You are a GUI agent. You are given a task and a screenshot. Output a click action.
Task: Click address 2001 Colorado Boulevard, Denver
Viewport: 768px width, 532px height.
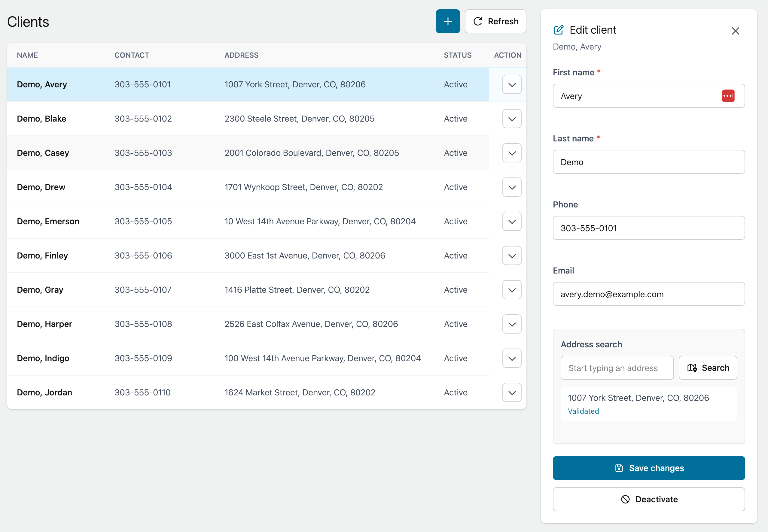point(312,153)
